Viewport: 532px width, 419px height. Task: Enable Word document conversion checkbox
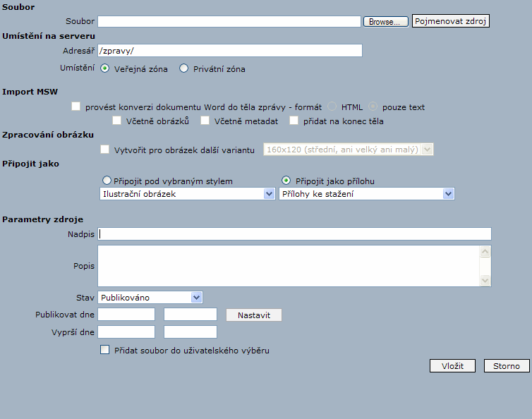tap(76, 107)
